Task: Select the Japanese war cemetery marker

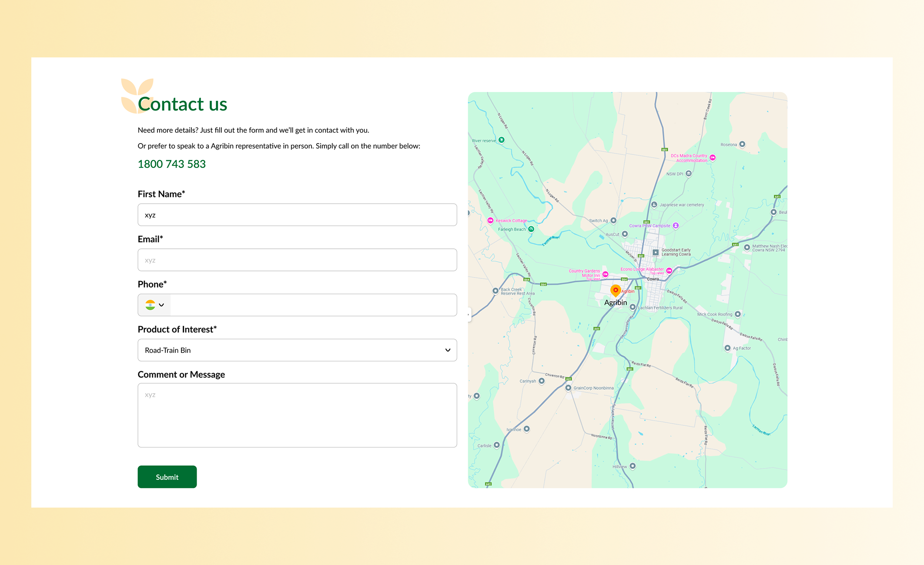Action: pos(654,204)
